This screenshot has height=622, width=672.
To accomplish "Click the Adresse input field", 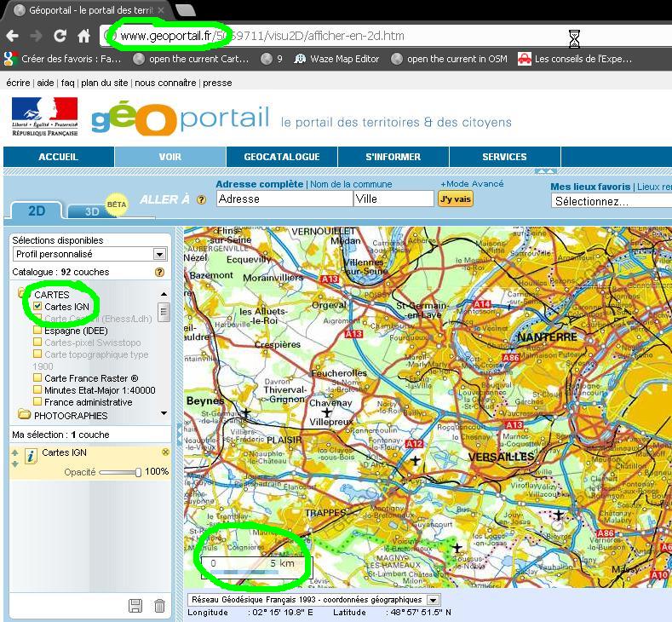I will pyautogui.click(x=284, y=199).
